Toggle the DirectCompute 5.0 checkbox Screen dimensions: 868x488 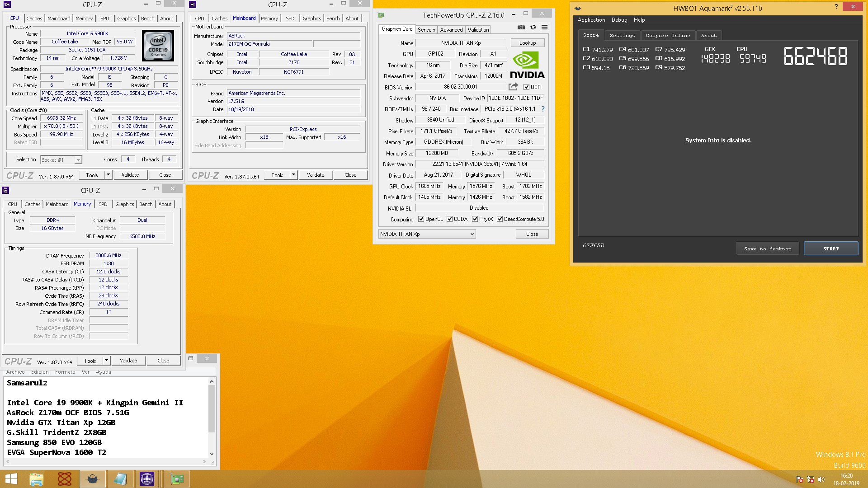pyautogui.click(x=500, y=219)
